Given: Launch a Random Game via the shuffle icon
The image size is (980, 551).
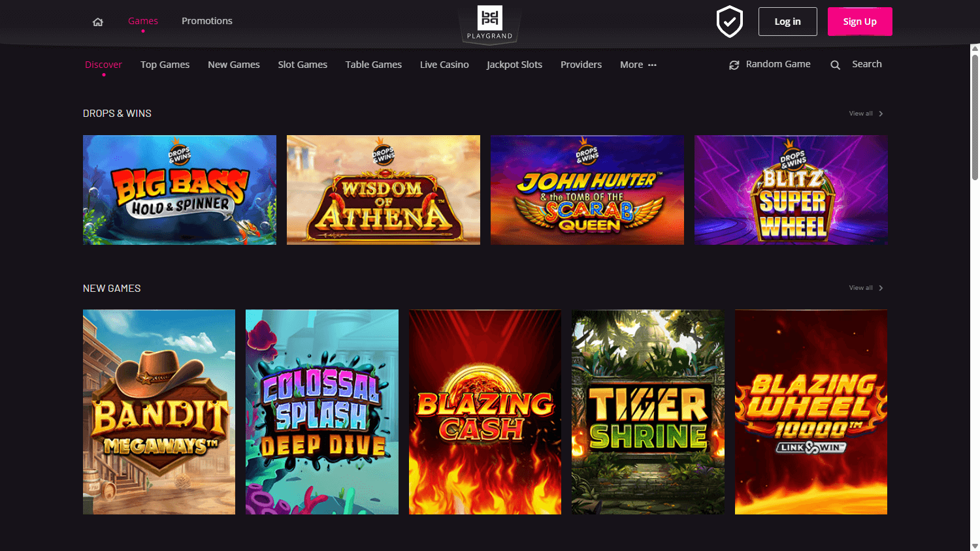Looking at the screenshot, I should tap(734, 65).
